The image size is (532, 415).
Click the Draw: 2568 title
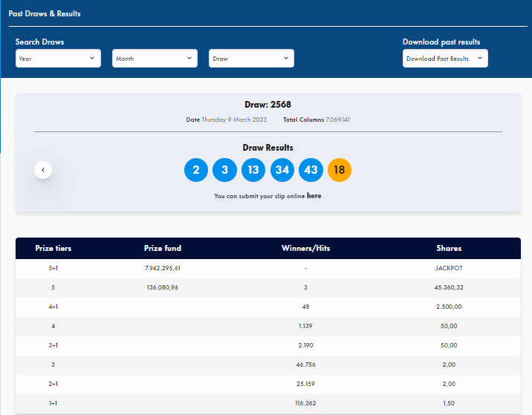(267, 105)
